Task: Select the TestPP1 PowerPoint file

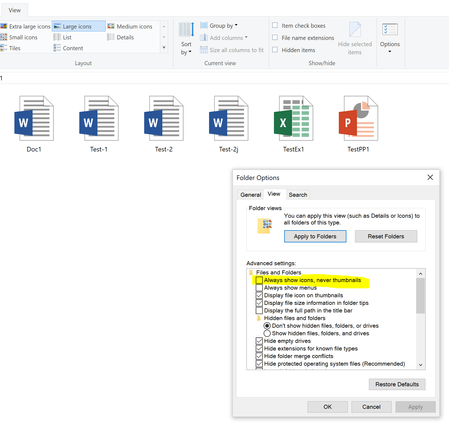Action: coord(358,124)
